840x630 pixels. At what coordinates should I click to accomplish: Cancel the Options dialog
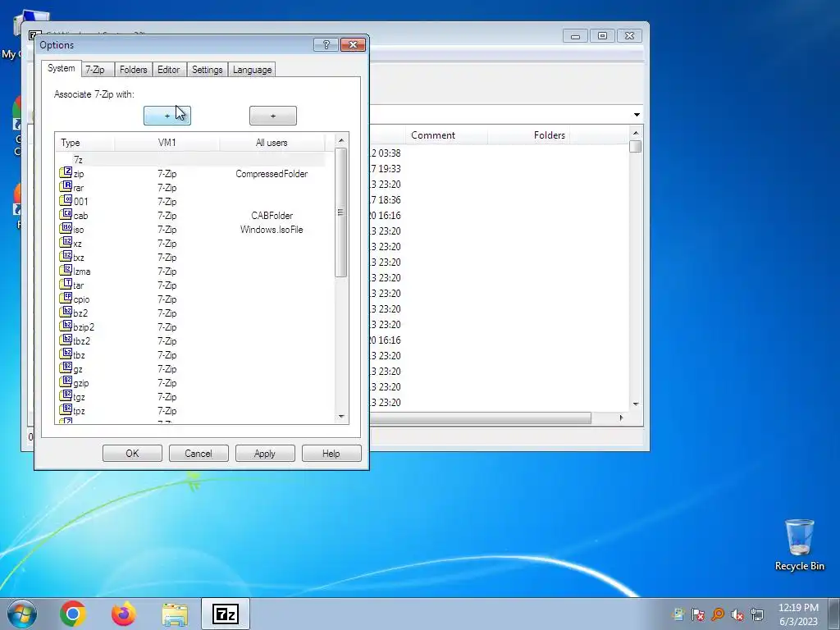(199, 453)
